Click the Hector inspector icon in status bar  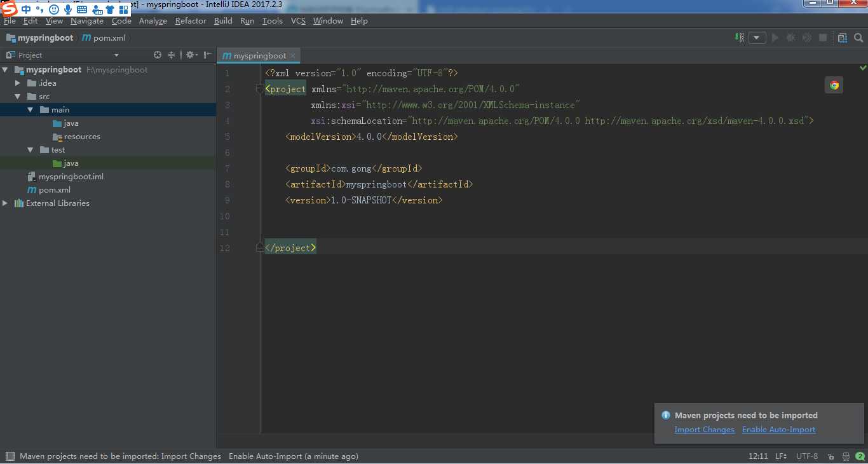(846, 456)
